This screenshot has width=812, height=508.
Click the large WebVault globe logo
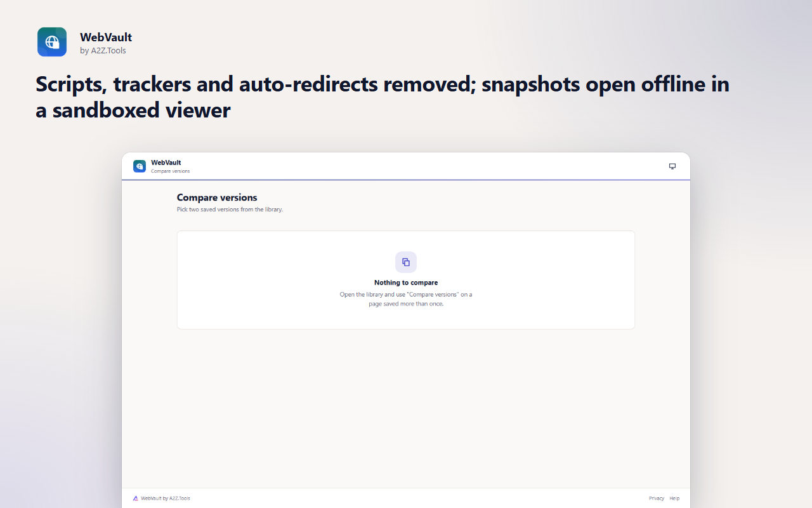52,42
